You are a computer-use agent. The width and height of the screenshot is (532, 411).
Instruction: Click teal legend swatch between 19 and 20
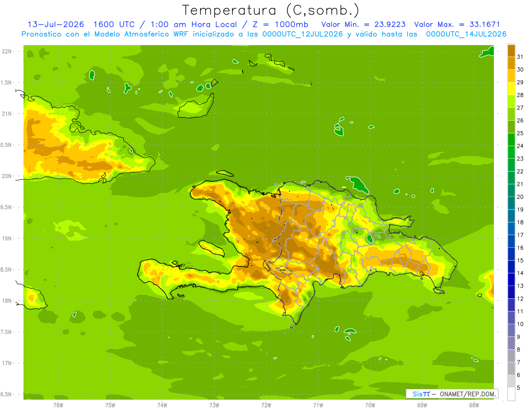tap(511, 203)
